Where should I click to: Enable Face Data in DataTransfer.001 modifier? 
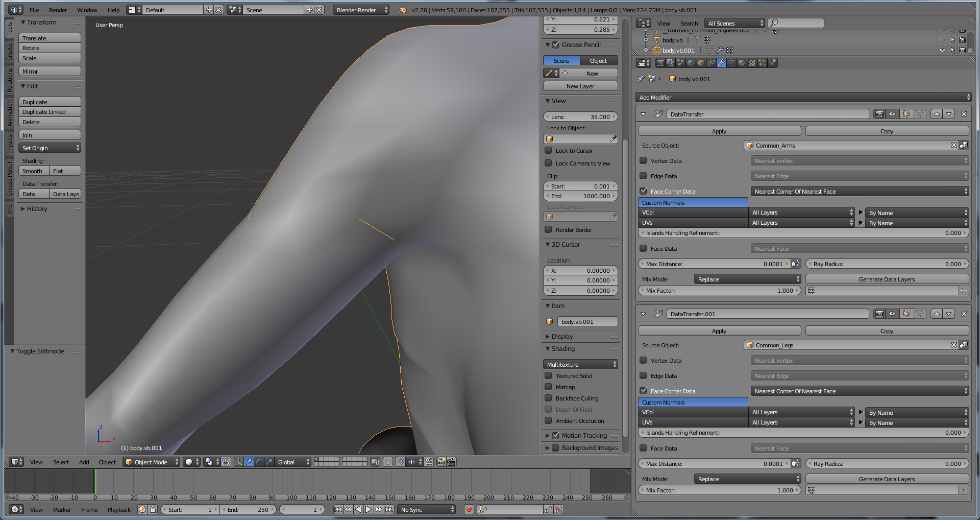tap(644, 448)
